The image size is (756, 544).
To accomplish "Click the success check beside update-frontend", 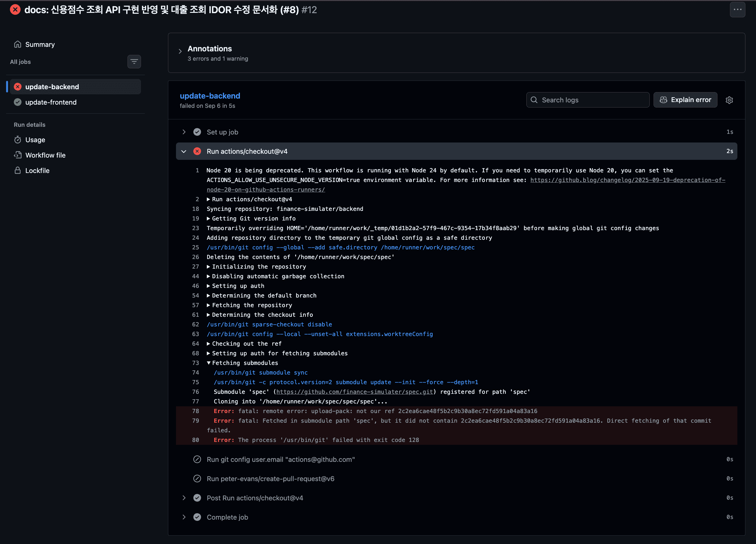I will [x=18, y=102].
